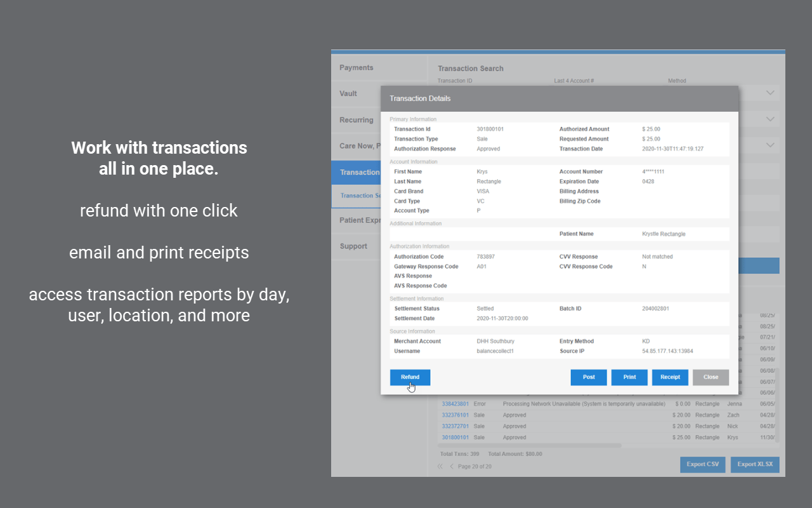The height and width of the screenshot is (508, 812).
Task: Click the Refund button
Action: 410,377
